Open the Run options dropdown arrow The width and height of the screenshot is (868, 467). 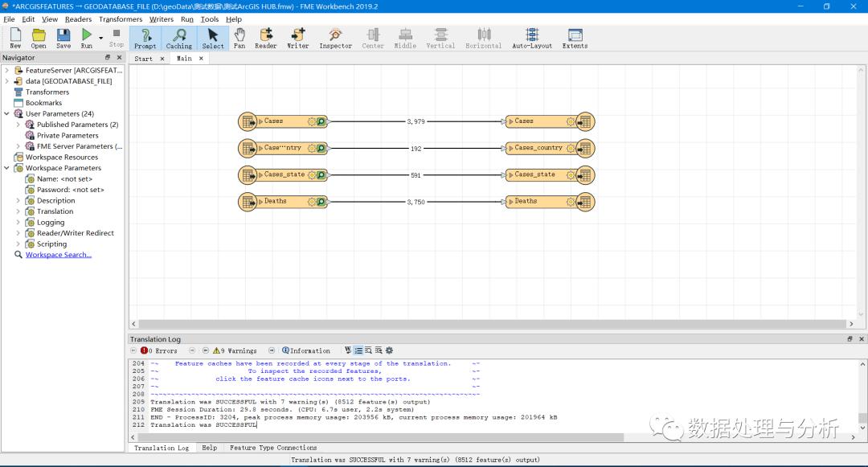(x=100, y=38)
